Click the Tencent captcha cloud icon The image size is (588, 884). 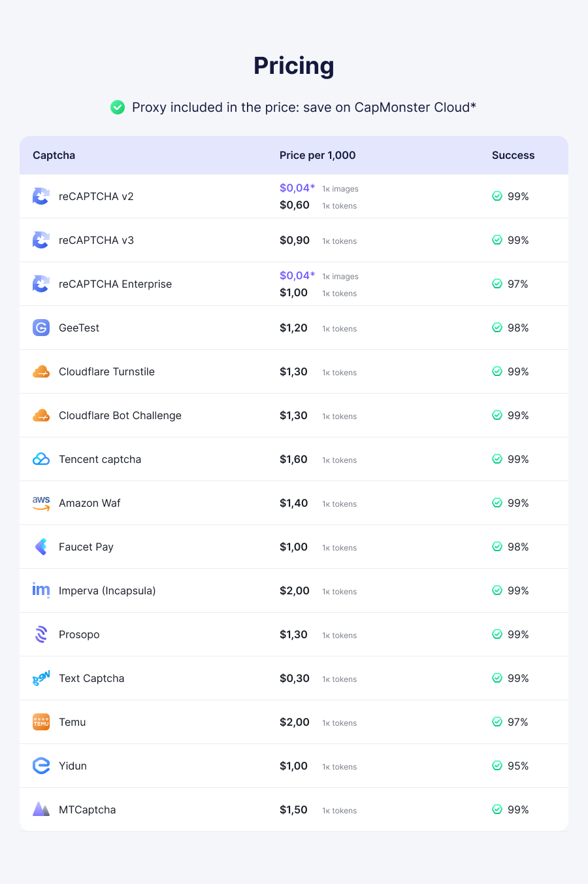tap(41, 459)
